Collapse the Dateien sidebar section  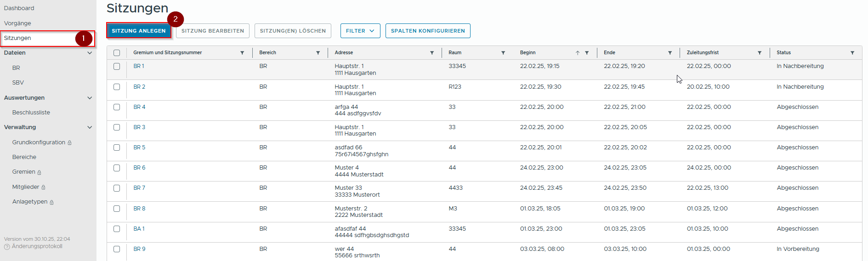90,53
